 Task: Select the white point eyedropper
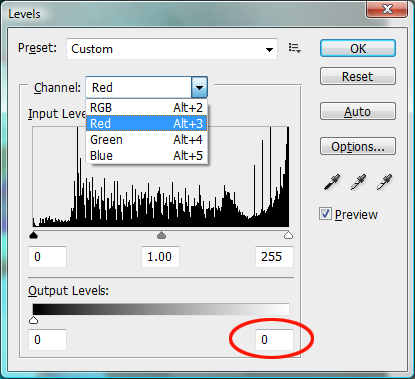pyautogui.click(x=384, y=182)
